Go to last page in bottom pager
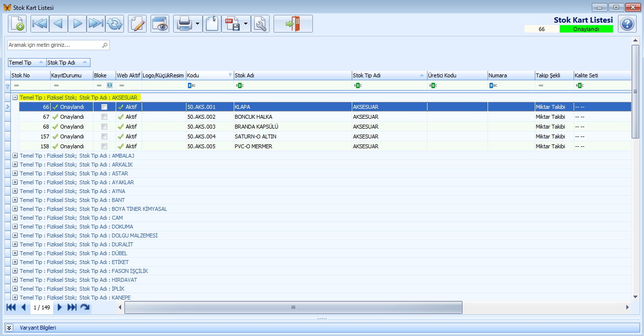This screenshot has height=336, width=644. click(72, 307)
